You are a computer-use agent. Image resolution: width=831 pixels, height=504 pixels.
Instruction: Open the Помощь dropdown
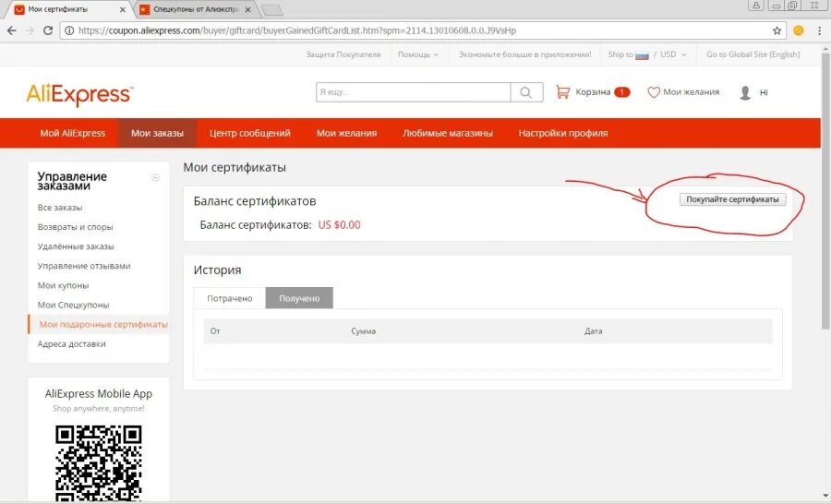418,54
